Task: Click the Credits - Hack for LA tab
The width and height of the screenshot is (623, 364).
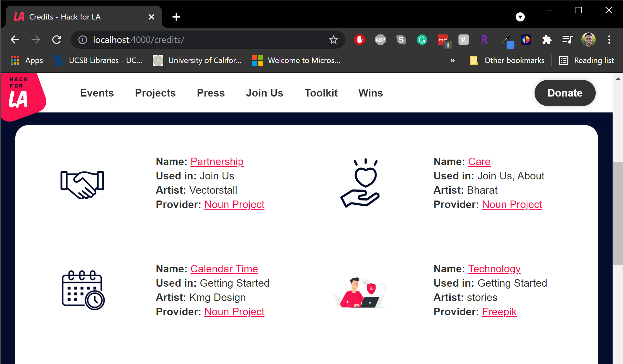Action: (84, 17)
